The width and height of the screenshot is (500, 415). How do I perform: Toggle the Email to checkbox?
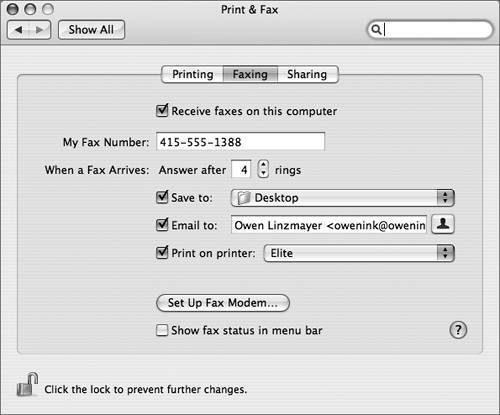(x=162, y=225)
